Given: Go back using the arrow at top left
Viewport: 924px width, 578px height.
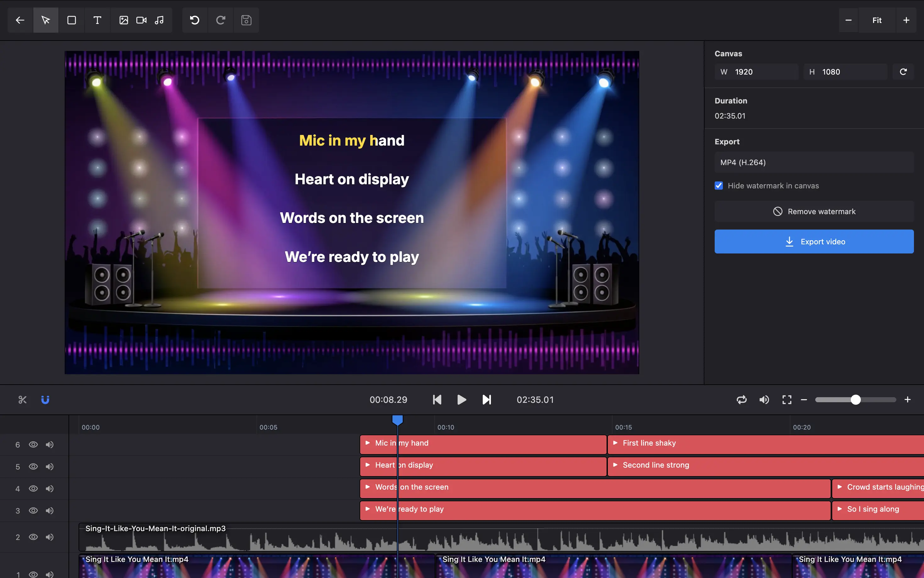Looking at the screenshot, I should point(19,20).
